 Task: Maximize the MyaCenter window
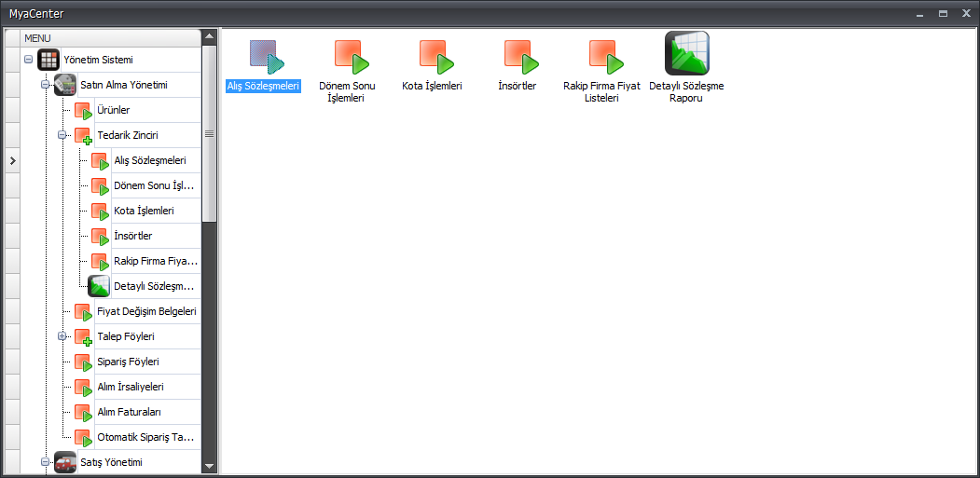(943, 13)
